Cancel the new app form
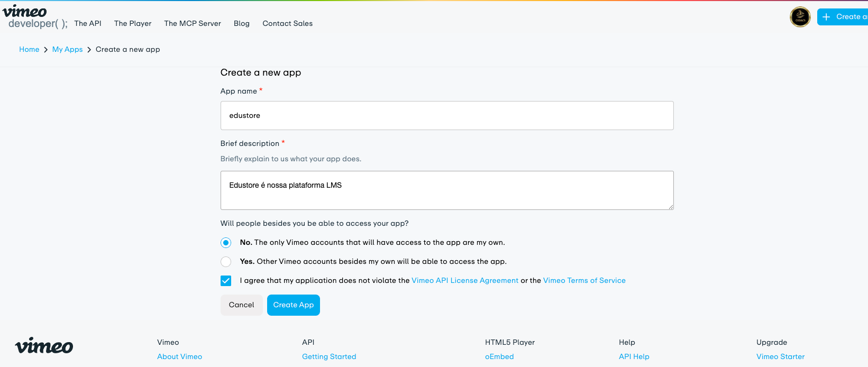Viewport: 868px width, 367px height. (241, 305)
